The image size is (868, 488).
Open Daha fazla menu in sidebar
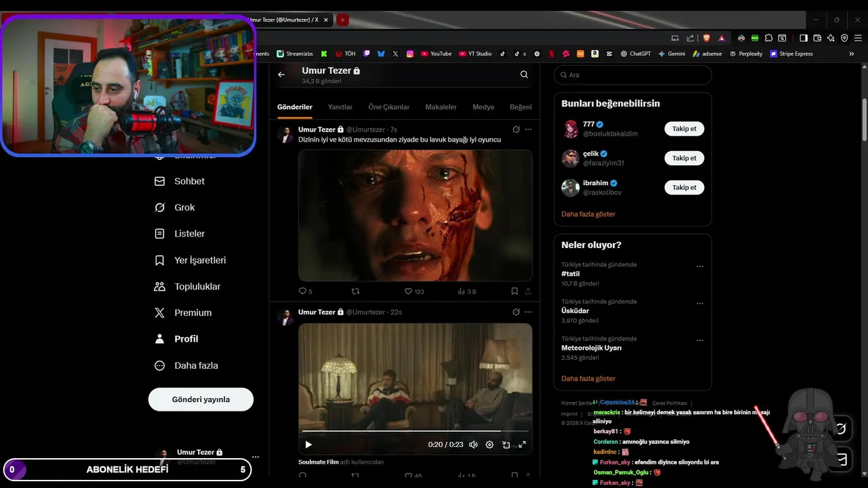point(186,365)
